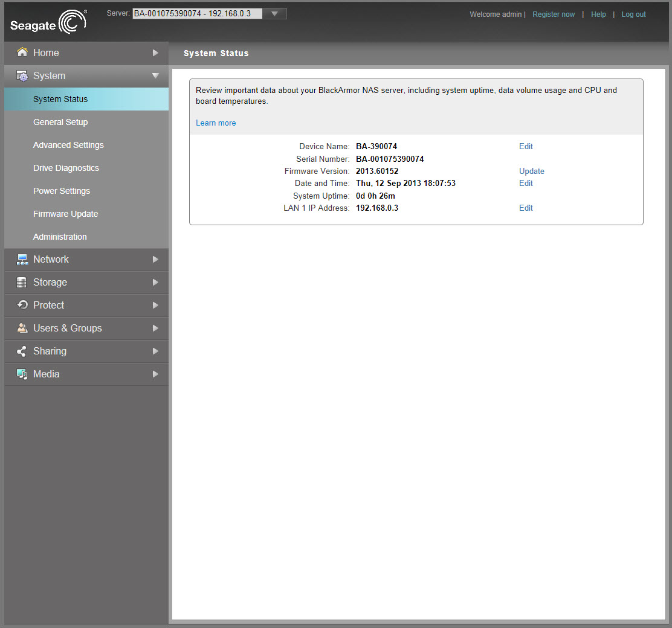Click system uptime 0d 0h 26m
The width and height of the screenshot is (672, 628).
click(375, 196)
